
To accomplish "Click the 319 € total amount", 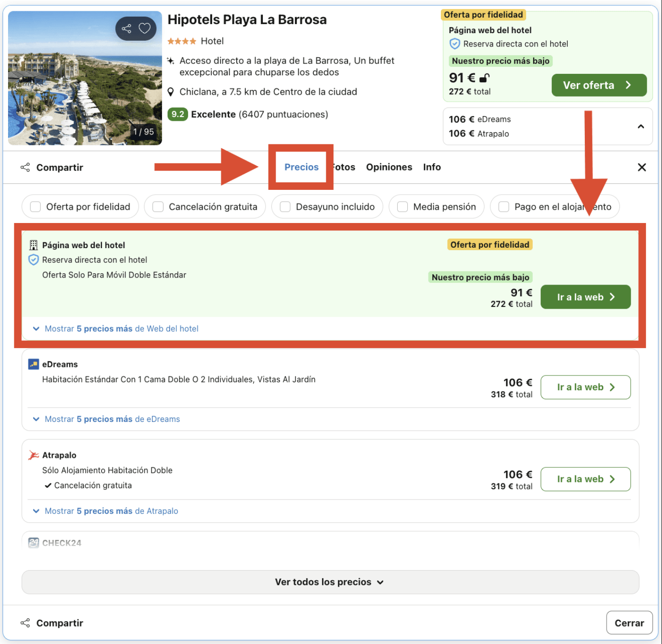I will coord(511,486).
